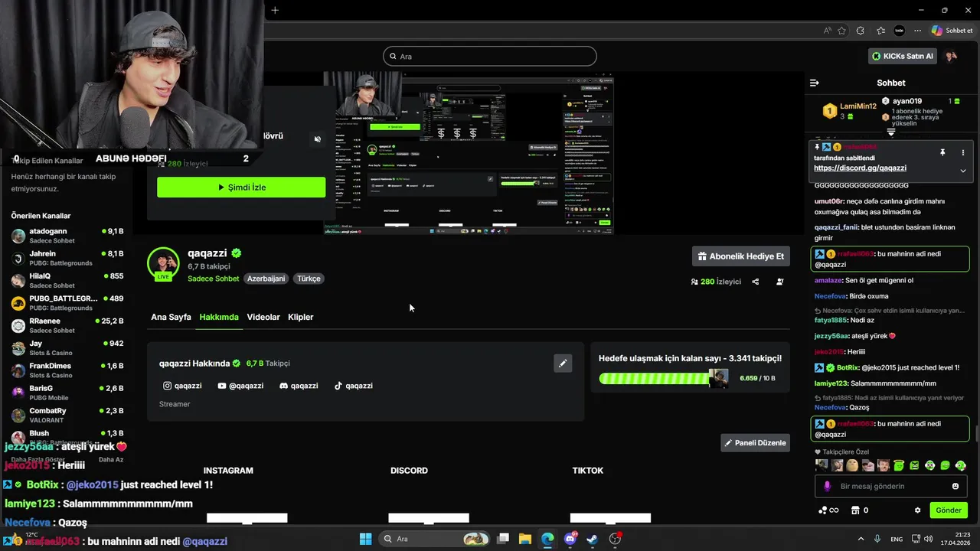The height and width of the screenshot is (551, 980).
Task: Unmute the stream preview speaker icon
Action: (x=317, y=139)
